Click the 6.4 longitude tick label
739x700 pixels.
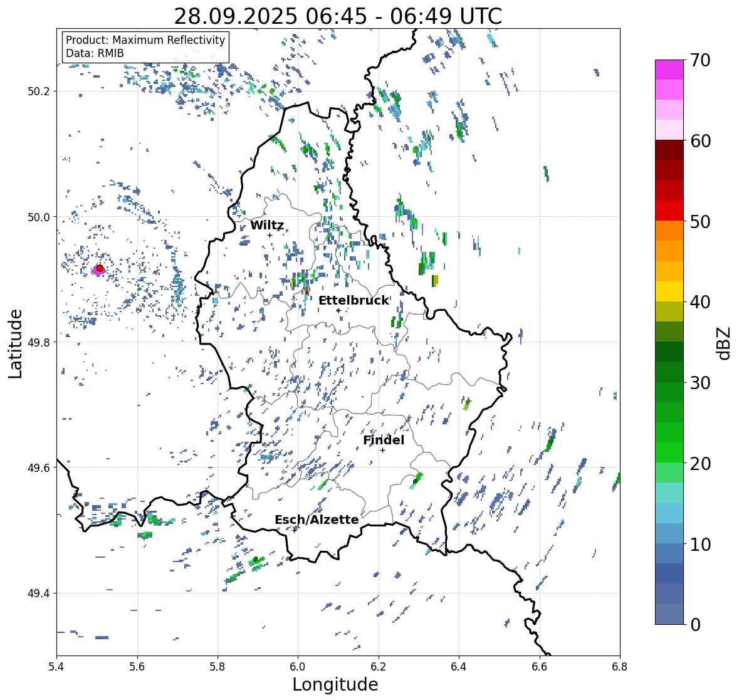coord(459,666)
